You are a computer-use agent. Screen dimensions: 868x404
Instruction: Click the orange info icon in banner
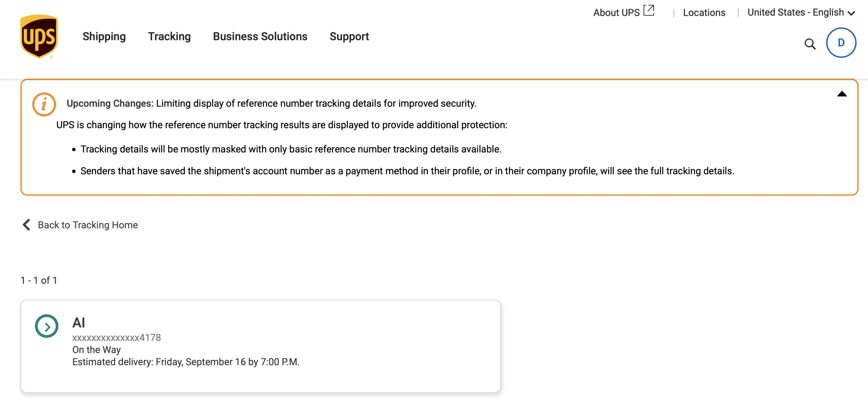click(44, 104)
